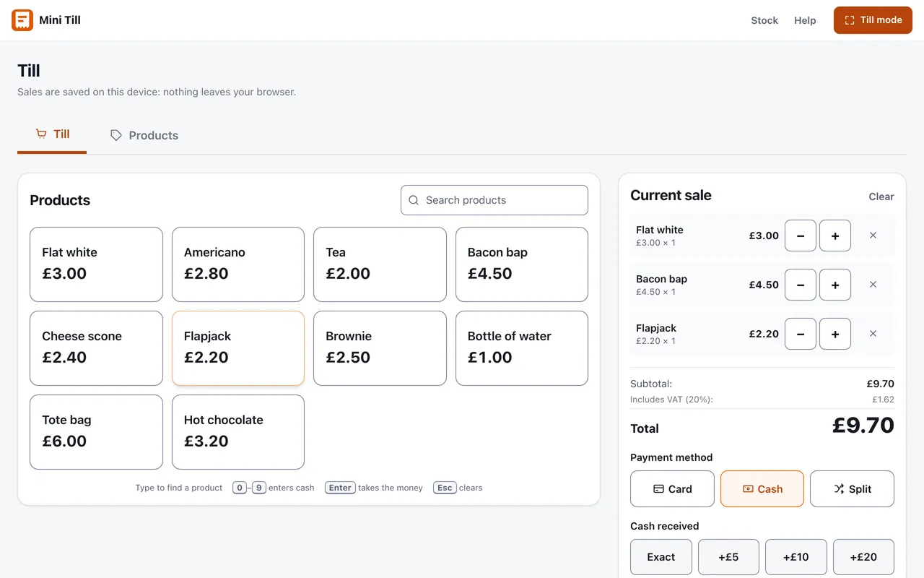924x578 pixels.
Task: Select Cash payment method
Action: coord(762,489)
